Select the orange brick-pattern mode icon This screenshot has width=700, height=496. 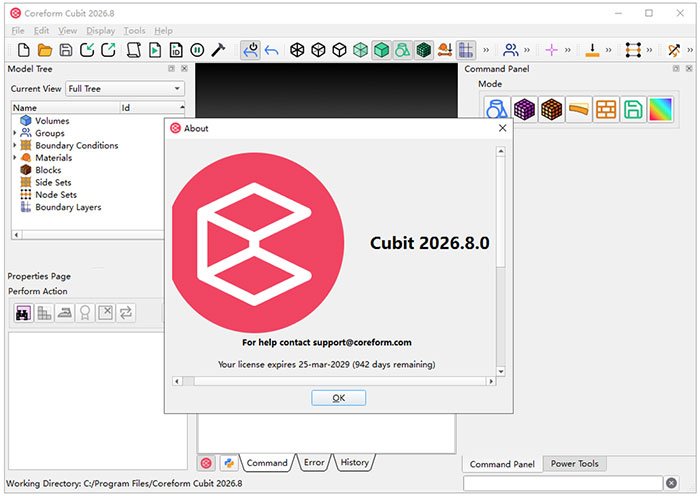pos(606,109)
